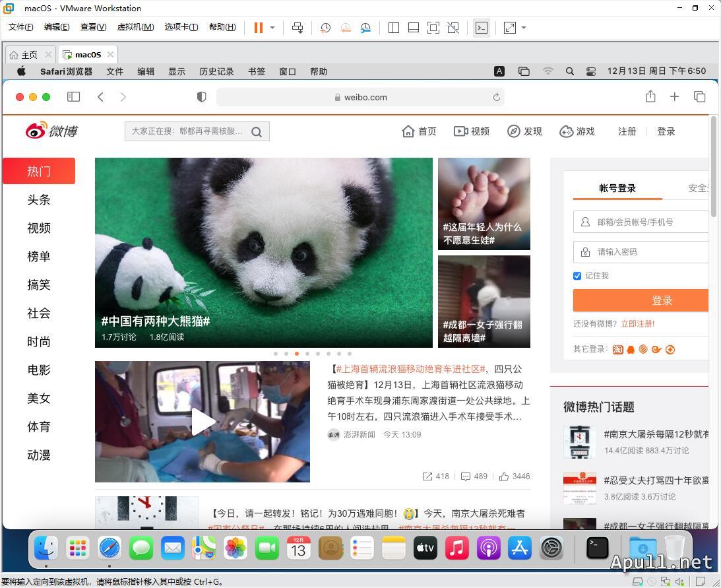Toggle the VMware library sidebar icon

point(394,28)
